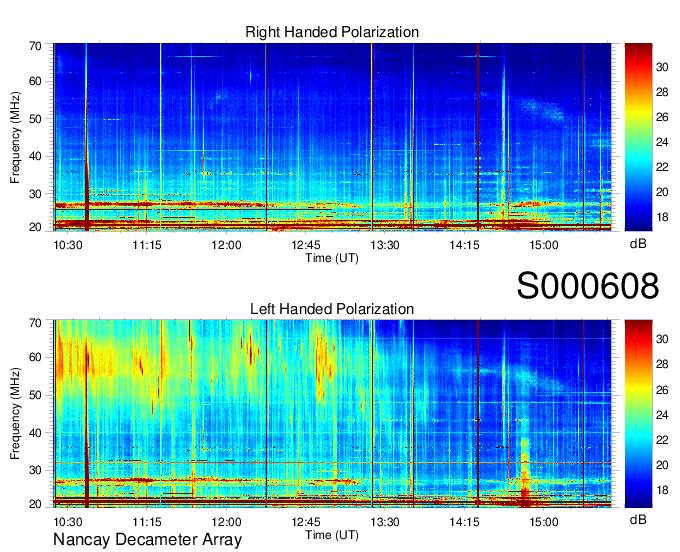
Task: Click the 20 MHz tick on Left Handed plot
Action: pyautogui.click(x=36, y=504)
